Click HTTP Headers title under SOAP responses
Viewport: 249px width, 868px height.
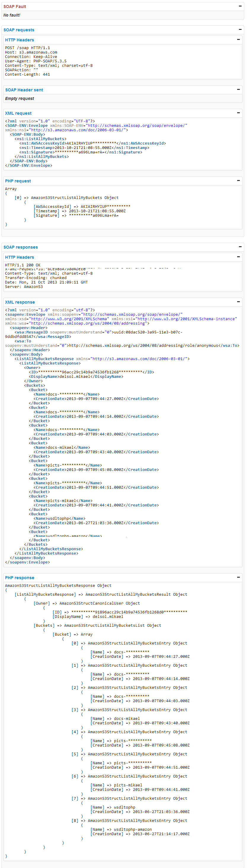click(x=20, y=258)
